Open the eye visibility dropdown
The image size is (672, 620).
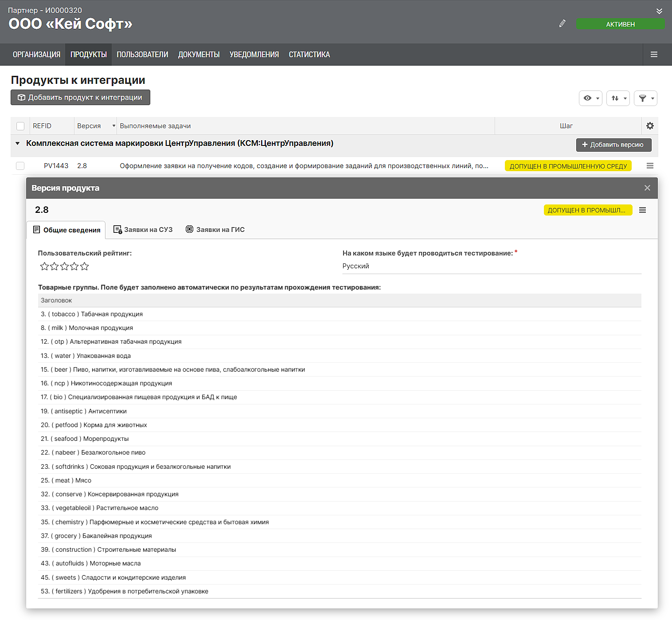pos(590,98)
